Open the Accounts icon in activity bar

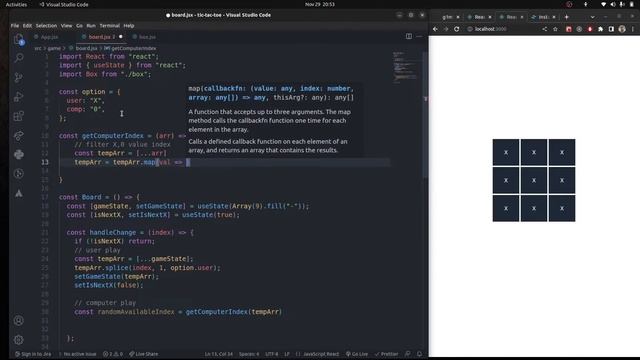(19, 320)
